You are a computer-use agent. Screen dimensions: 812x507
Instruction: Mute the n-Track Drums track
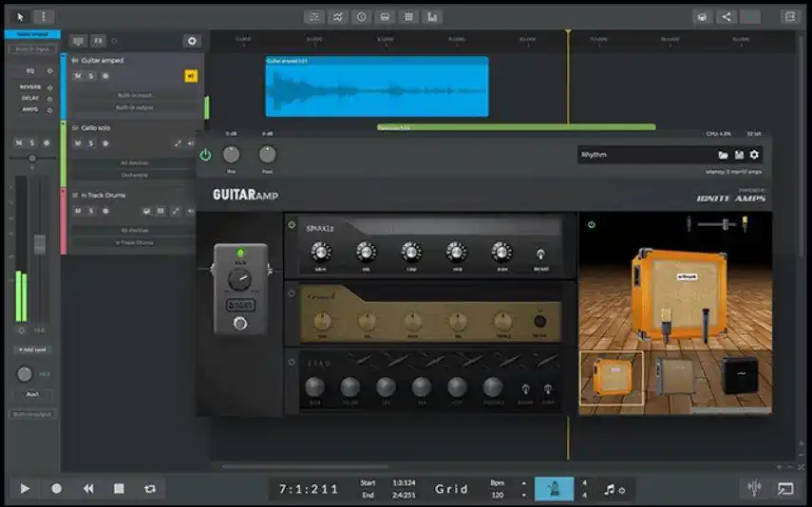pyautogui.click(x=78, y=211)
